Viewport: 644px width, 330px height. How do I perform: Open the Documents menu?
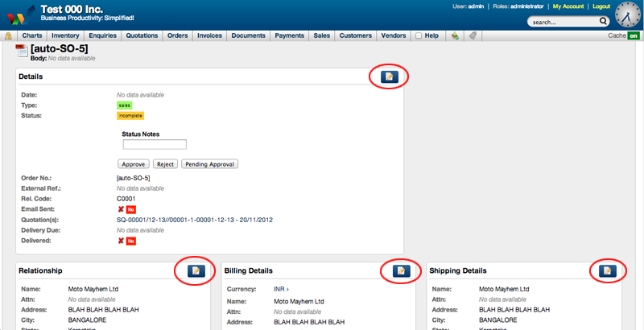pyautogui.click(x=249, y=35)
